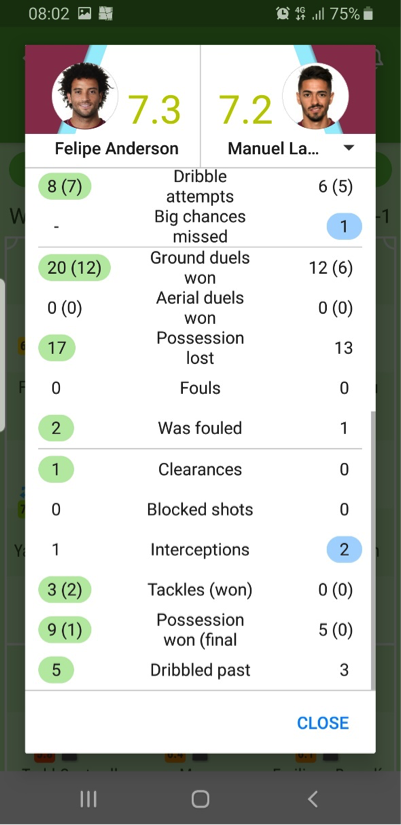Tap the blue Big chances missed 1 badge
The height and width of the screenshot is (825, 401).
click(344, 227)
